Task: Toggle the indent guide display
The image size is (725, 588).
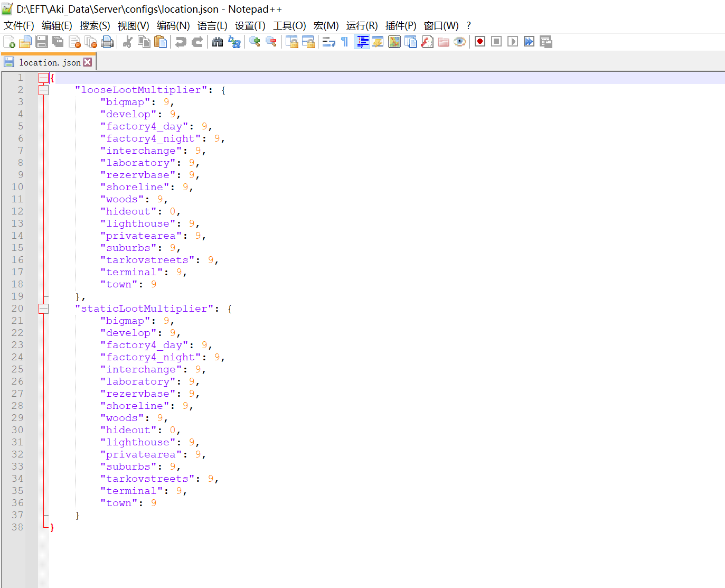Action: point(362,42)
